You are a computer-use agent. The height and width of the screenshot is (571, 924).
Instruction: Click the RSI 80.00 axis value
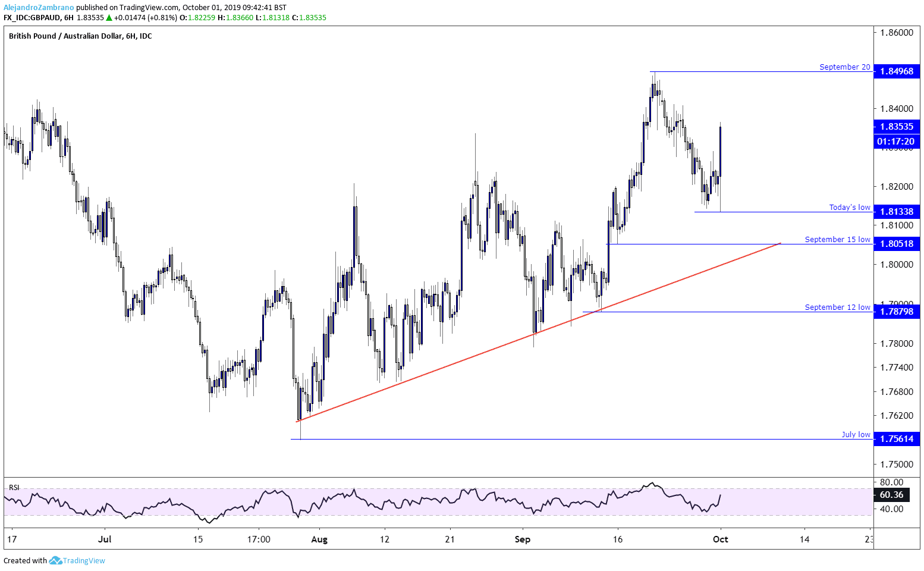(x=891, y=482)
